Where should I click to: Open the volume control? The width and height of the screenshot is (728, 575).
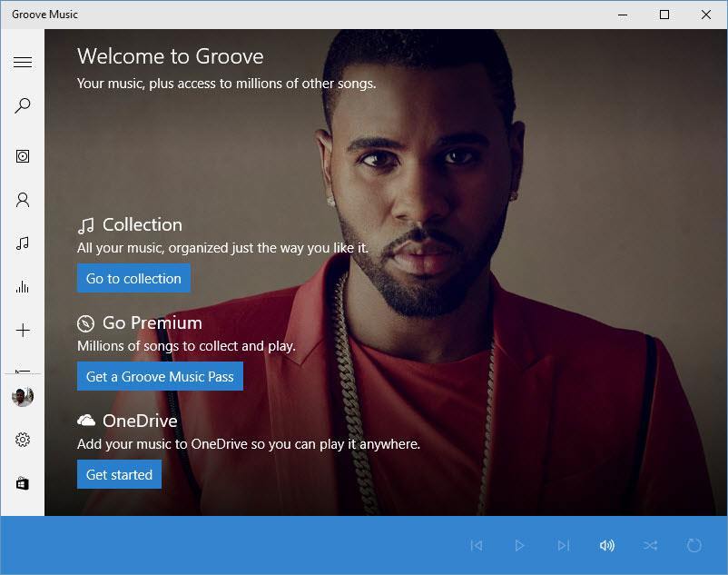(x=606, y=545)
